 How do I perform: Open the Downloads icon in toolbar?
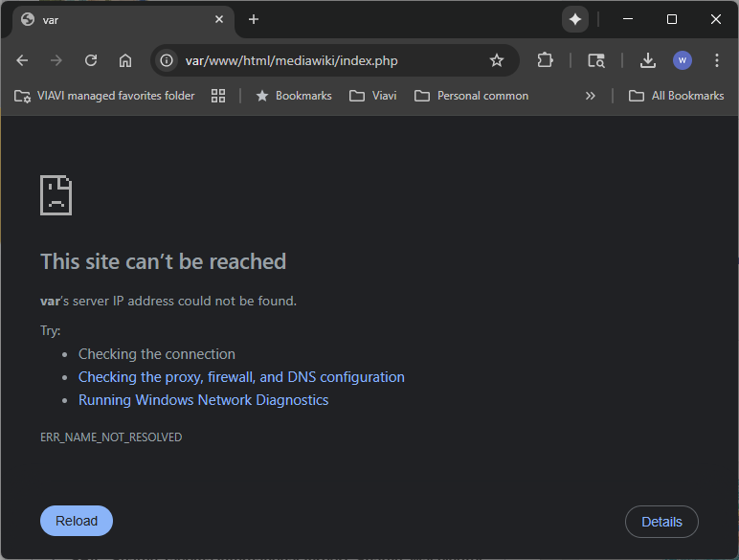(x=648, y=60)
